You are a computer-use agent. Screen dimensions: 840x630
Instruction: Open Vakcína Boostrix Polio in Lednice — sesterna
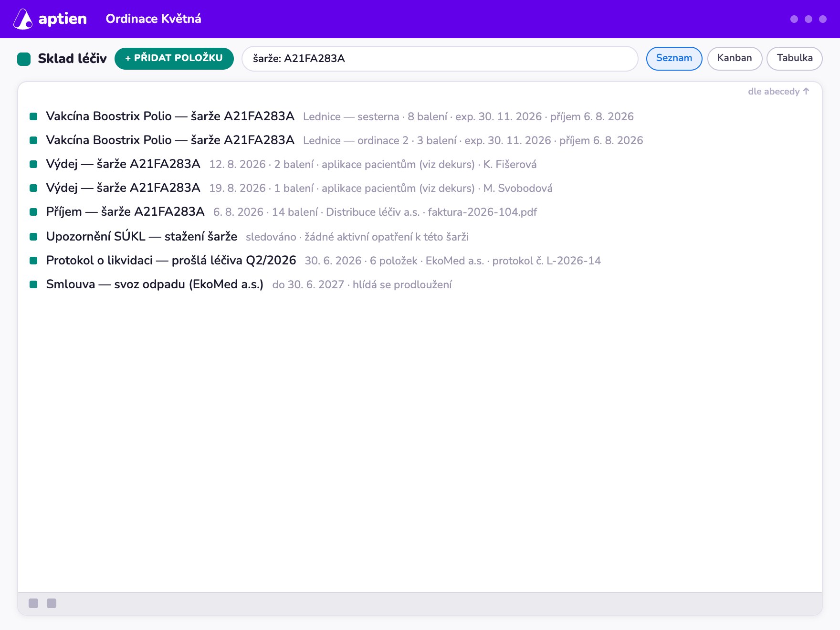pyautogui.click(x=170, y=116)
